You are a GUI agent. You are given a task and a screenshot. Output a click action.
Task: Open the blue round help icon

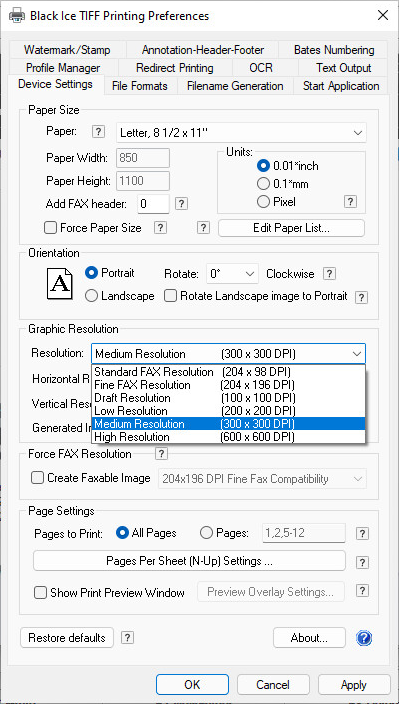pyautogui.click(x=364, y=638)
